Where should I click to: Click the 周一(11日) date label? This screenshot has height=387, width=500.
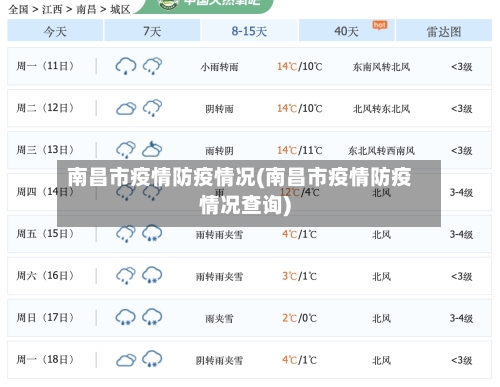click(45, 66)
